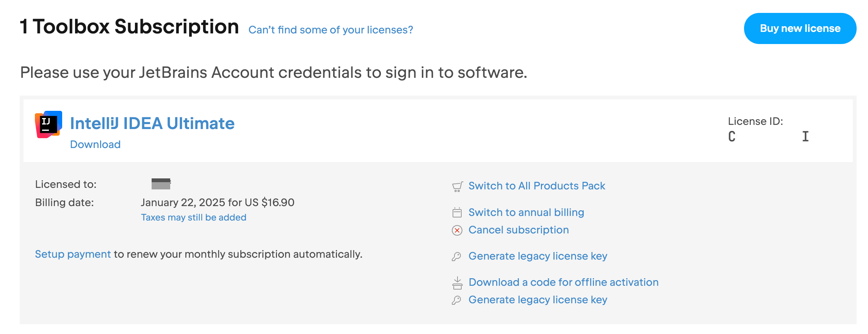Viewport: 868px width, 334px height.
Task: Click the key icon directly under Cancel subscription
Action: (x=457, y=257)
